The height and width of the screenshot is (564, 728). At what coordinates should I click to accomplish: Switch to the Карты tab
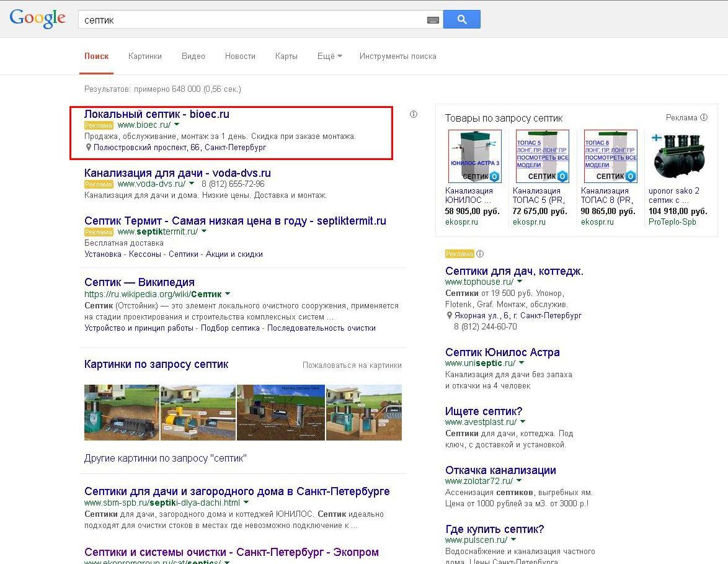pos(286,56)
